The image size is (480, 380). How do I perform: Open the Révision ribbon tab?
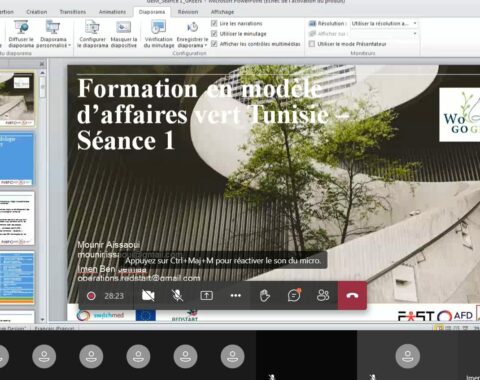(188, 12)
